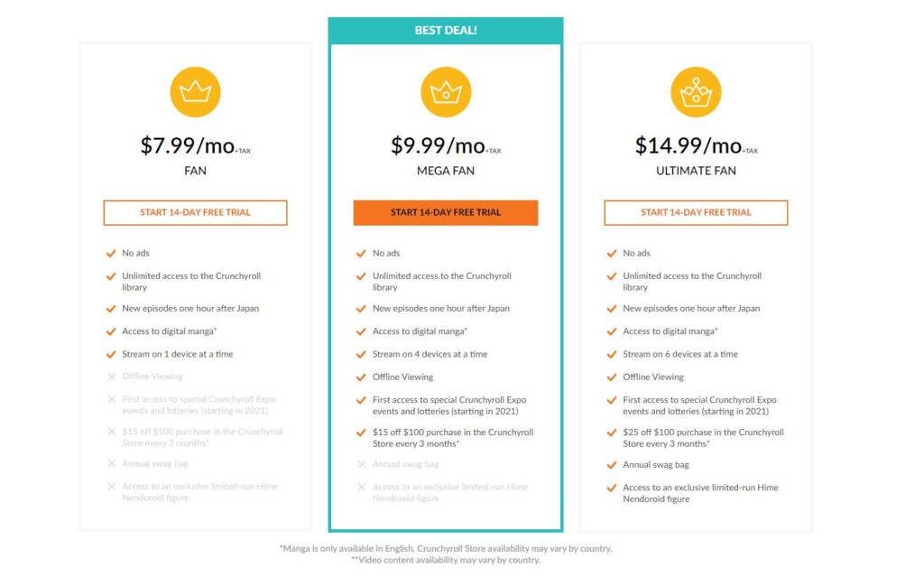The height and width of the screenshot is (577, 924).
Task: Click the Fan plan crown icon
Action: [195, 92]
